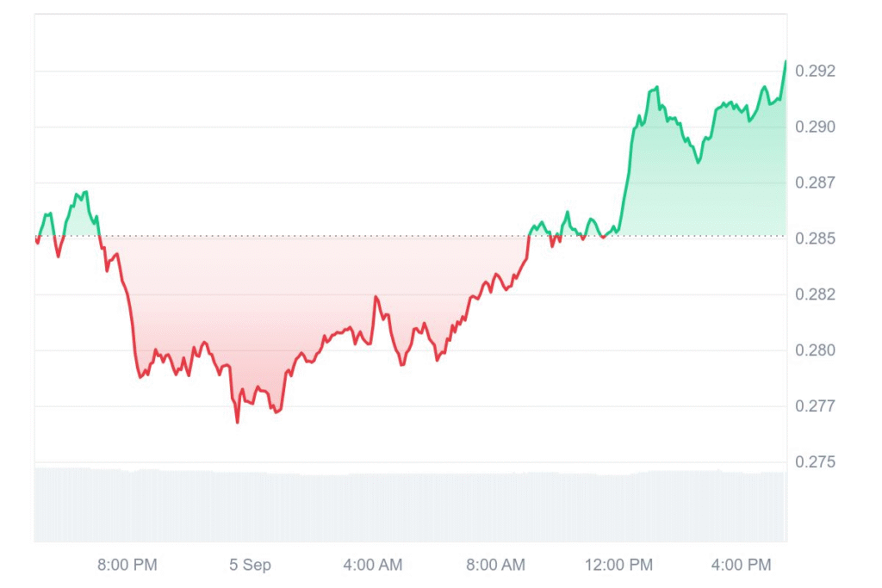Click the final green peak at chart end
The image size is (882, 588).
click(x=786, y=61)
